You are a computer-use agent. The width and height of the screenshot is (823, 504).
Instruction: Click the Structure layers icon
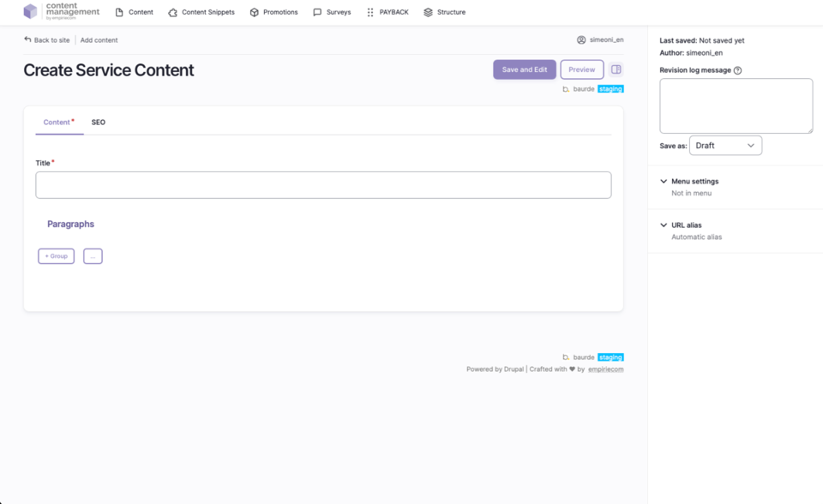pyautogui.click(x=429, y=12)
